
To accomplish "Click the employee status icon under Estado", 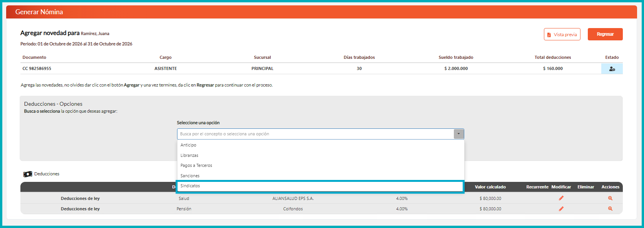I will (612, 69).
